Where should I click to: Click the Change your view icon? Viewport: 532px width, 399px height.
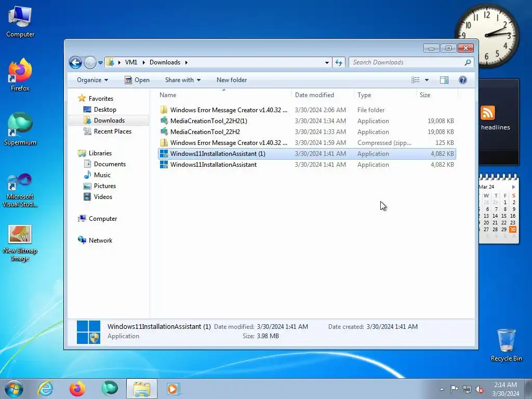point(415,80)
